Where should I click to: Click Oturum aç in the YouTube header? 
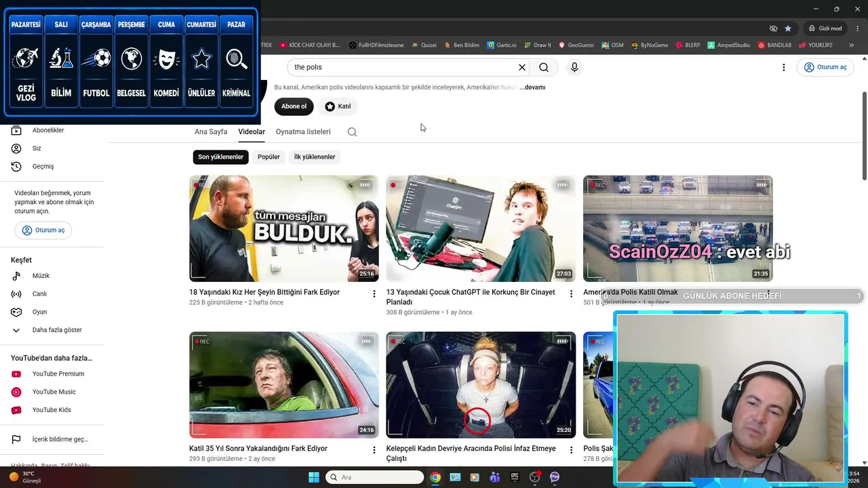point(825,67)
